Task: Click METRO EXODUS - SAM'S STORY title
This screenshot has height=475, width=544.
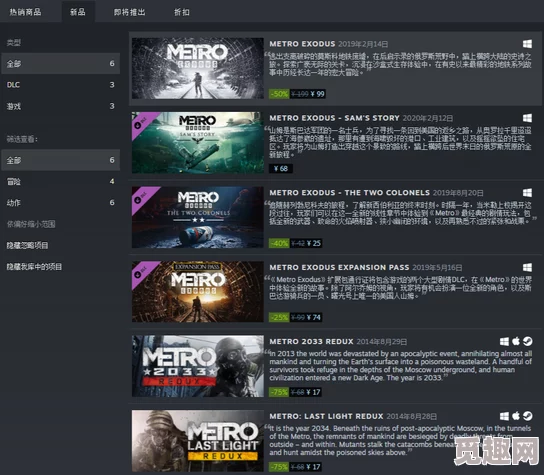Action: 334,118
